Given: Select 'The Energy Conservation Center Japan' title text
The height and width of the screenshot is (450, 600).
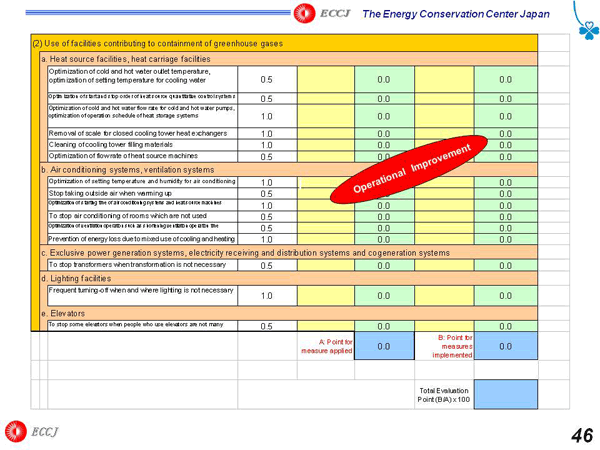Looking at the screenshot, I should click(456, 14).
